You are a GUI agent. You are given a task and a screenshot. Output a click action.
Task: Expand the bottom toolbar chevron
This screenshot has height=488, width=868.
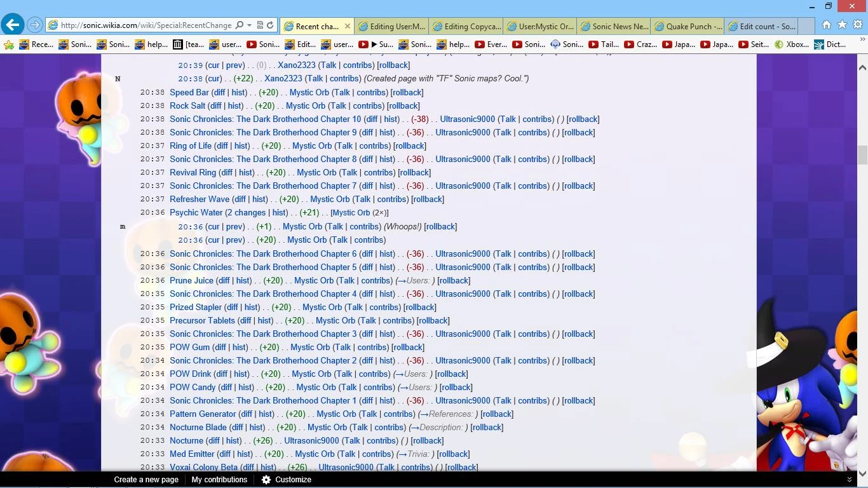tap(849, 480)
